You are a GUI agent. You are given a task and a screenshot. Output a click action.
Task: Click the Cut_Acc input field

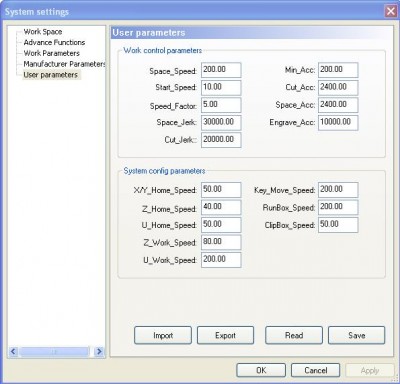tap(338, 87)
